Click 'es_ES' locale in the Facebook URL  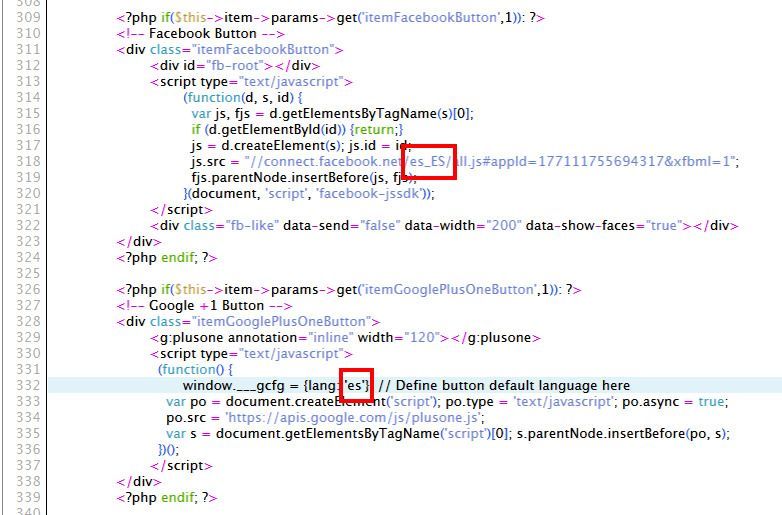428,162
